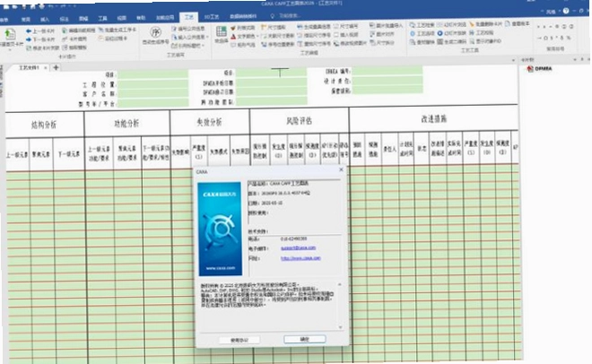Switch to the 工艺 ribbon tab
The width and height of the screenshot is (592, 364).
188,17
